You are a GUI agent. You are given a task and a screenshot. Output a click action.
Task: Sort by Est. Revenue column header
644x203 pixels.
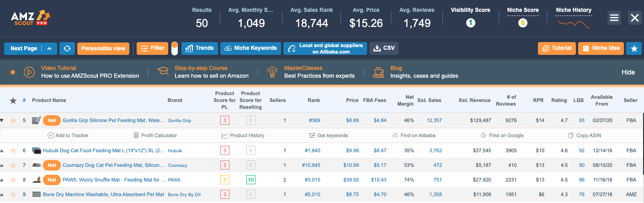coord(475,100)
